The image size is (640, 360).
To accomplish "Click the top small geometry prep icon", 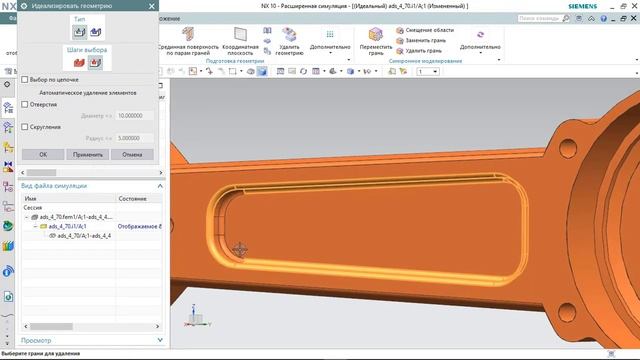I will (x=267, y=31).
